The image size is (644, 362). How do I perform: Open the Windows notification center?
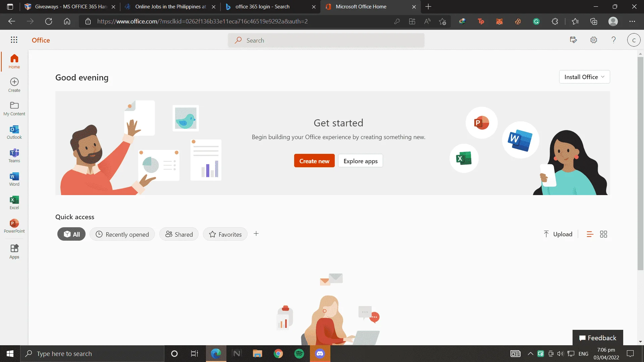point(630,354)
